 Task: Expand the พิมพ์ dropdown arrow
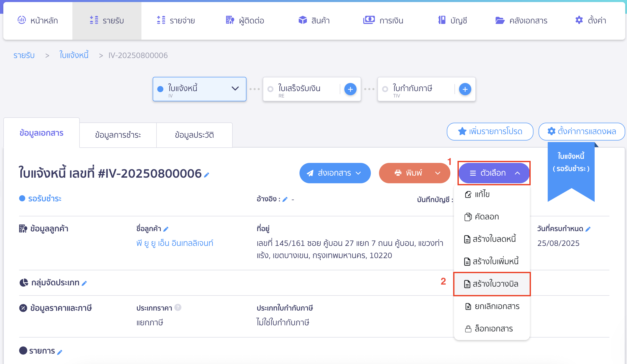pos(438,173)
